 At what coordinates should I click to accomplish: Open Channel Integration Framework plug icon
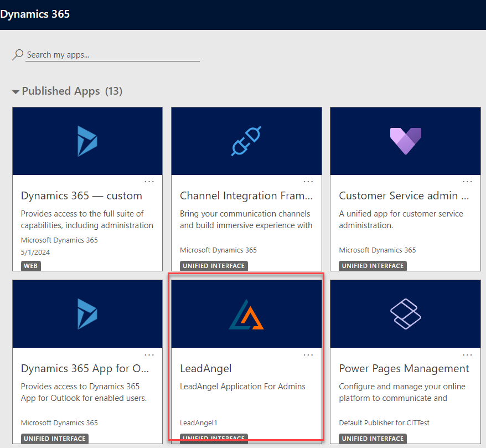(246, 141)
